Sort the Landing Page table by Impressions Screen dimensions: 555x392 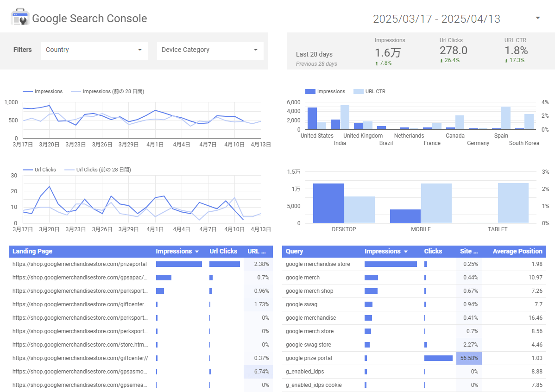(x=177, y=252)
